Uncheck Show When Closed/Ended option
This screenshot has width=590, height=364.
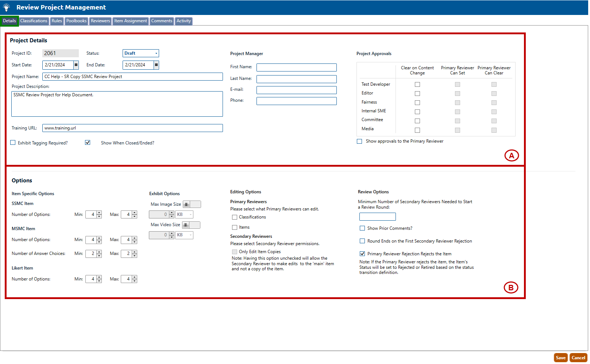tap(88, 143)
